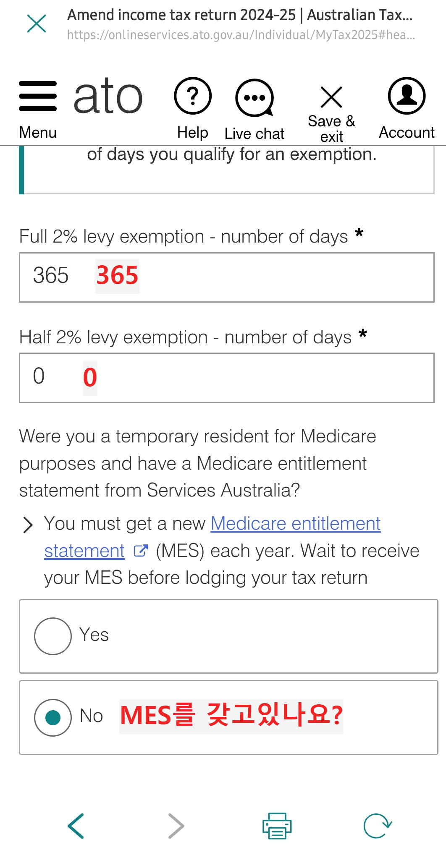Image resolution: width=446 pixels, height=868 pixels.
Task: Open the Medicare entitlement statement link
Action: (213, 537)
